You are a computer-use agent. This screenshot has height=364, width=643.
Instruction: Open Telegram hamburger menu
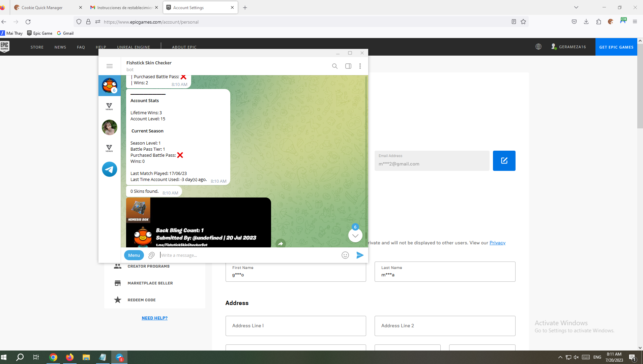[110, 66]
